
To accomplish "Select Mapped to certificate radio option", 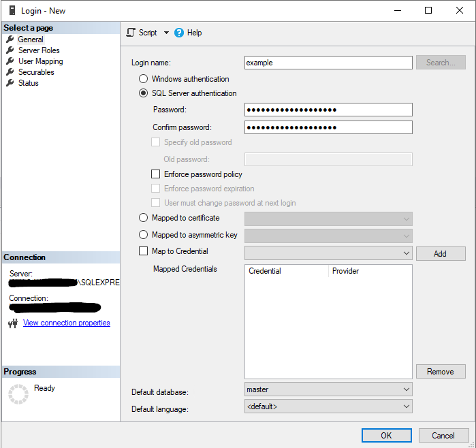I will [x=143, y=218].
